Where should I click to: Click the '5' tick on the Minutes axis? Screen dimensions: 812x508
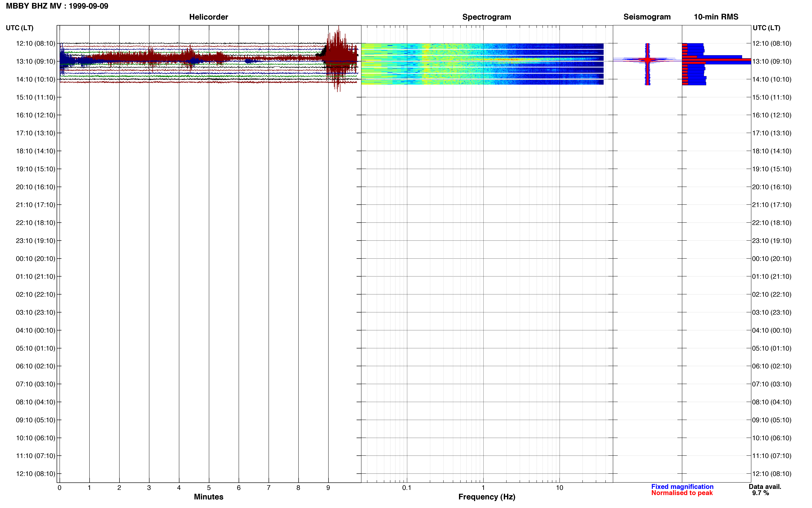click(209, 488)
